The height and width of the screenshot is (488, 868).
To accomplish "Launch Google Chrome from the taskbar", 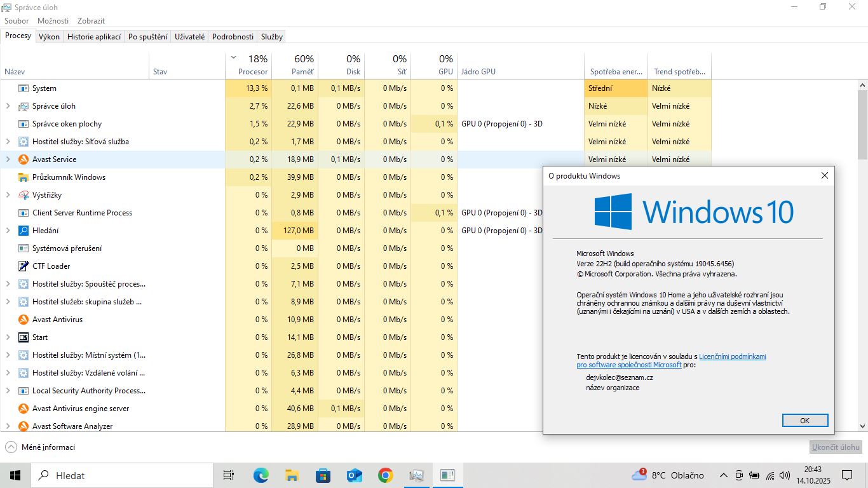I will pyautogui.click(x=385, y=475).
